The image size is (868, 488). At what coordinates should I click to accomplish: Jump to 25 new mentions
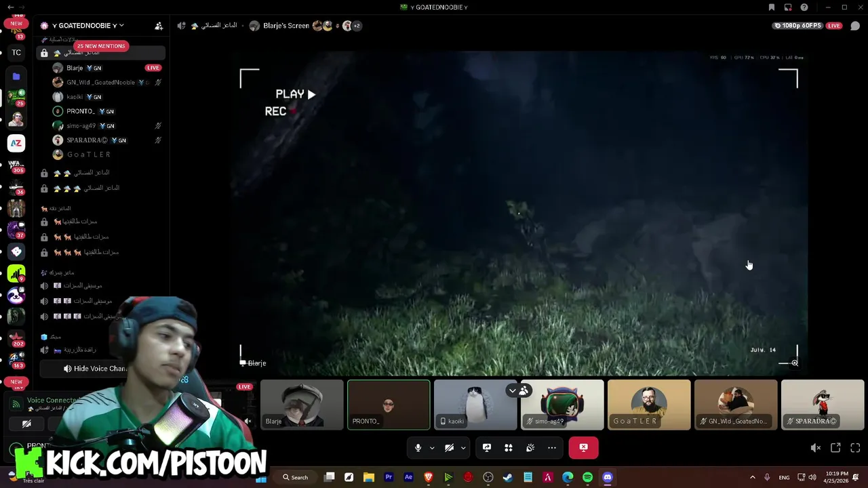pyautogui.click(x=101, y=46)
